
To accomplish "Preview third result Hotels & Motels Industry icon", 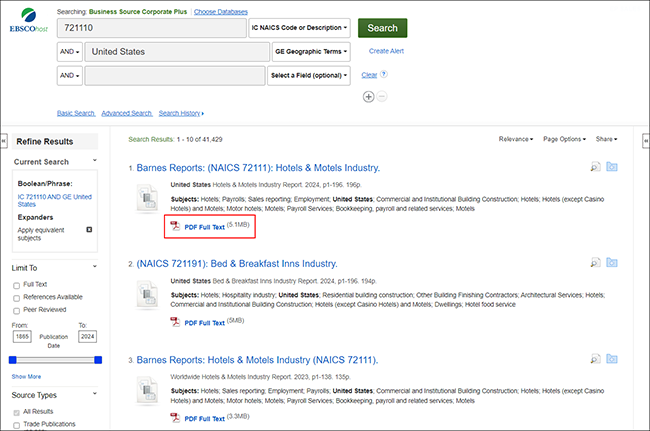I will click(595, 359).
